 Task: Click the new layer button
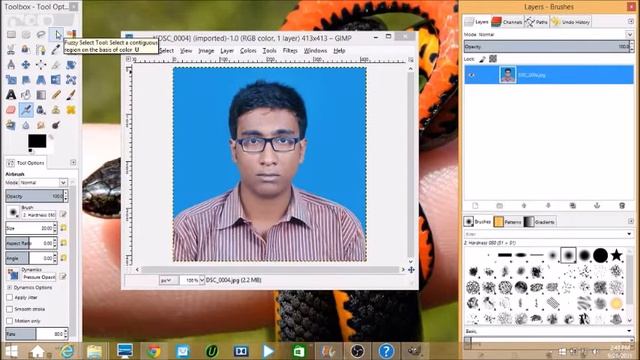tap(475, 206)
